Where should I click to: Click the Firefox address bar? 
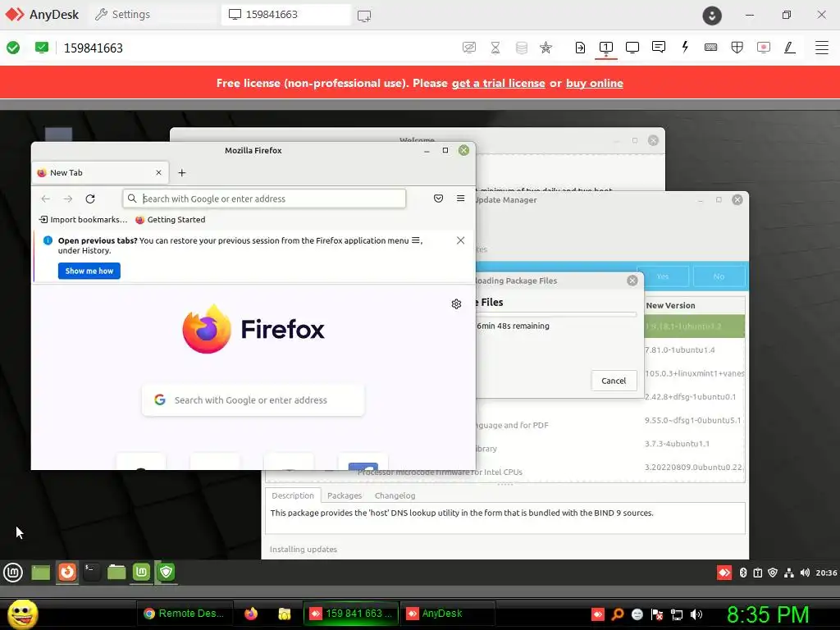point(264,199)
